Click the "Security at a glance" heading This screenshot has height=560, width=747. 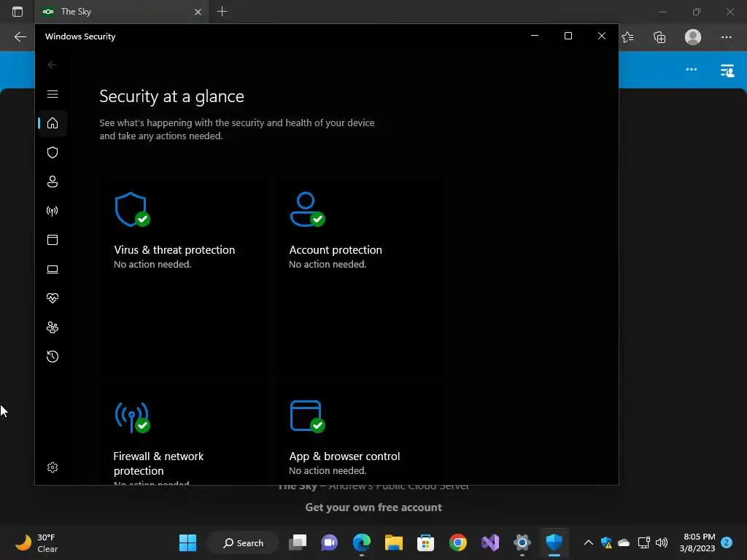(x=171, y=97)
